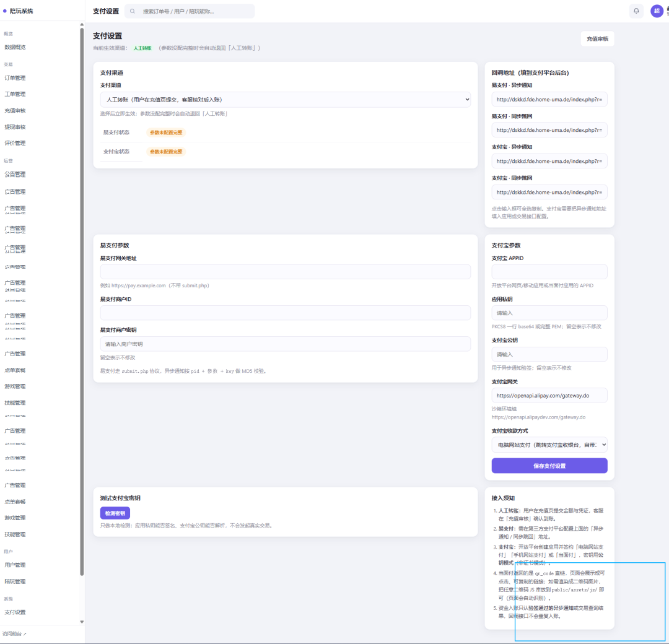This screenshot has height=644, width=669.
Task: Open the 访问前台 link
Action: 14,633
